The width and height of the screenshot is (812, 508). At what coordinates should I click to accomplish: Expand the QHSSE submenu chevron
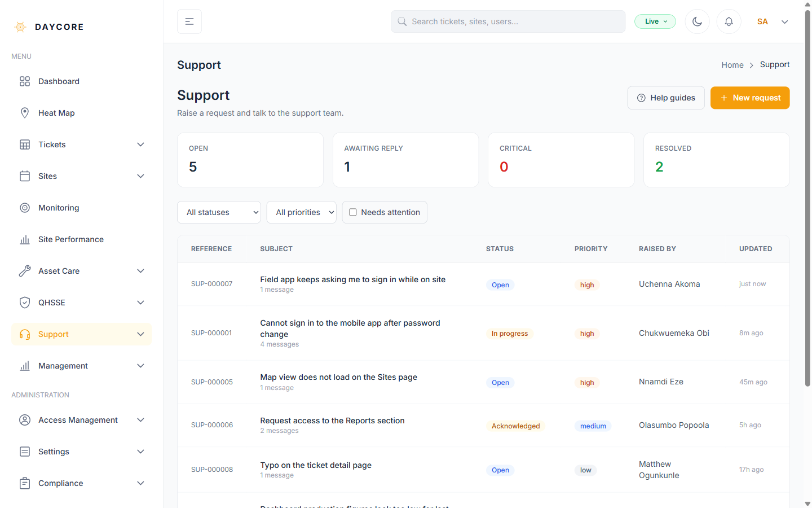pyautogui.click(x=141, y=303)
